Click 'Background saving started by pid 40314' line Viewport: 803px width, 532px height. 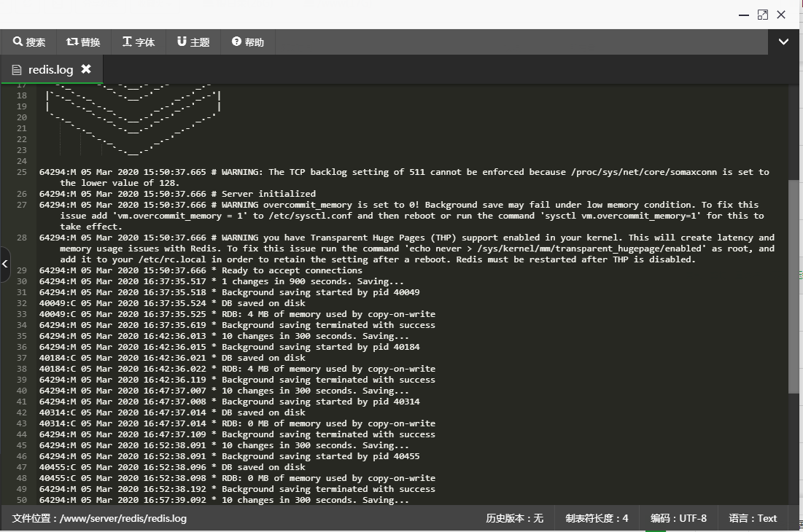click(x=230, y=402)
